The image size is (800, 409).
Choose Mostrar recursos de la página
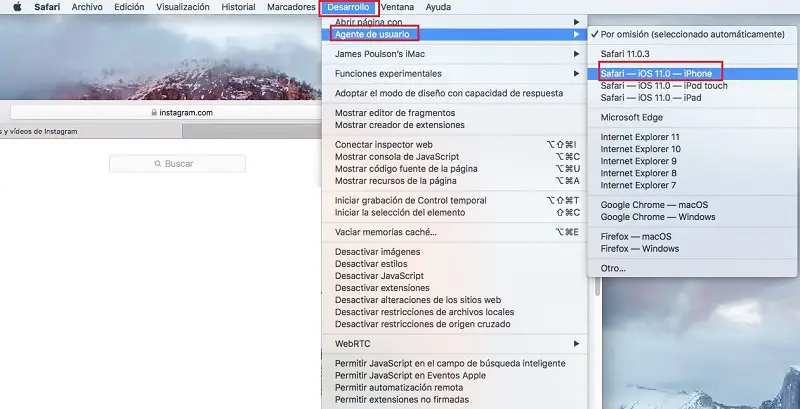pyautogui.click(x=455, y=181)
